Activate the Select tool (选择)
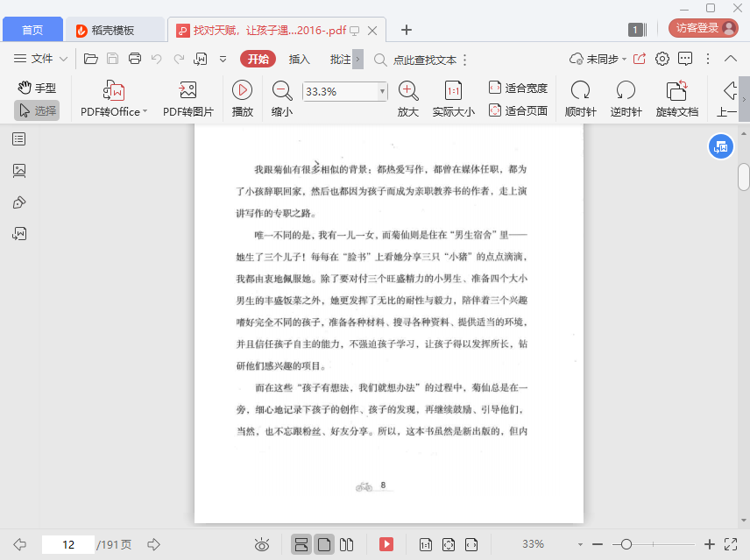Screen dimensions: 750x560 (37, 111)
